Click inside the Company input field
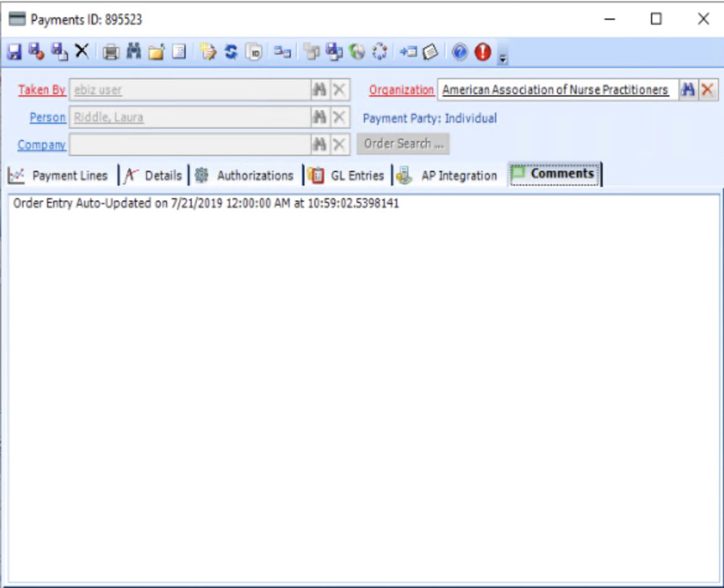This screenshot has width=724, height=588. click(186, 144)
